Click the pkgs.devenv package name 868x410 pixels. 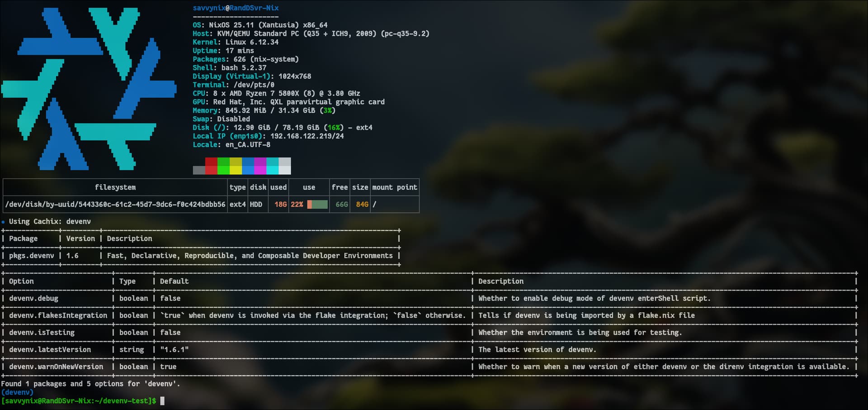(x=31, y=256)
